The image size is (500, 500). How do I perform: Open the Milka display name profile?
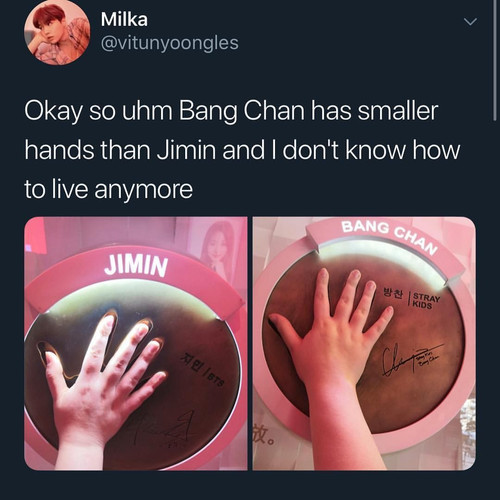(x=124, y=19)
